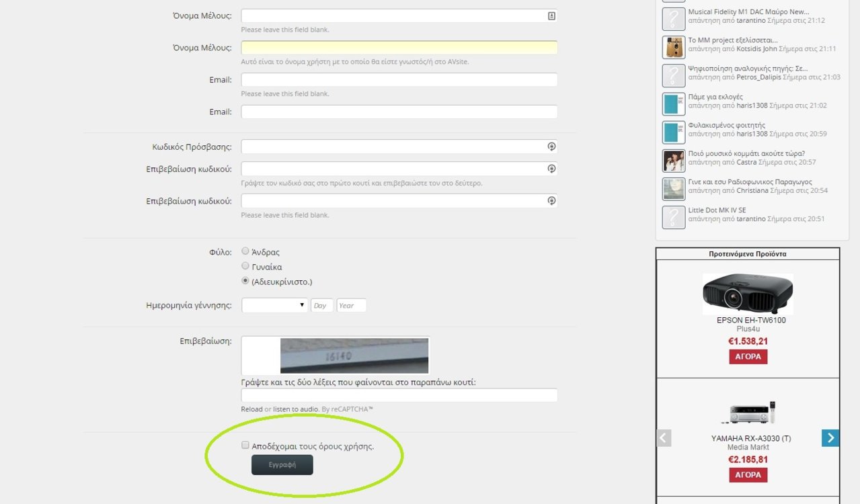Image resolution: width=860 pixels, height=504 pixels.
Task: Click the contact card icon in first username field
Action: pos(551,15)
